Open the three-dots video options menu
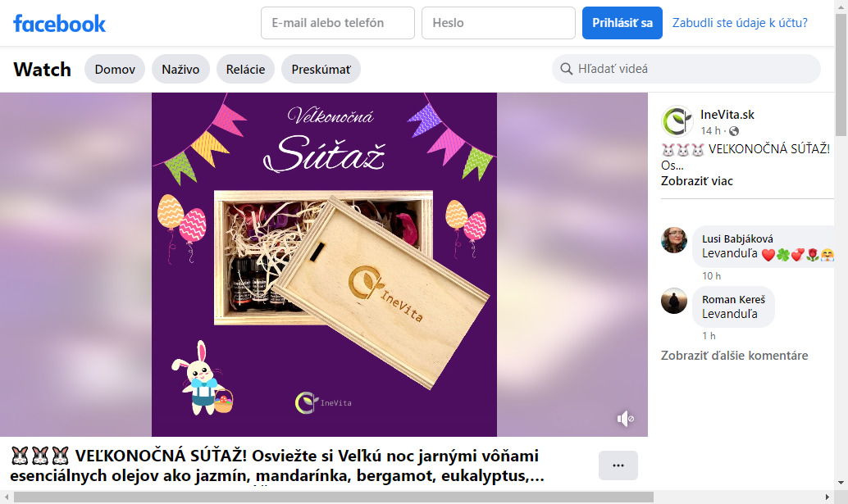Viewport: 848px width, 504px height. tap(618, 465)
